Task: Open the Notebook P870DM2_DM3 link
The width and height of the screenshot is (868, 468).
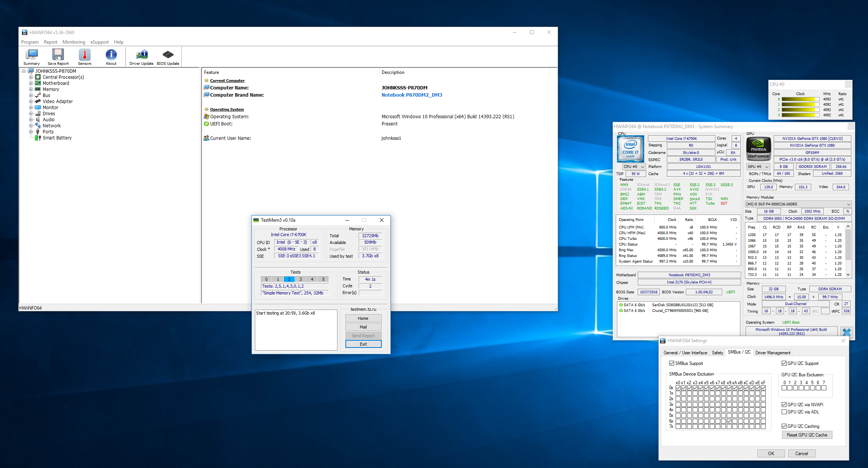Action: tap(412, 95)
